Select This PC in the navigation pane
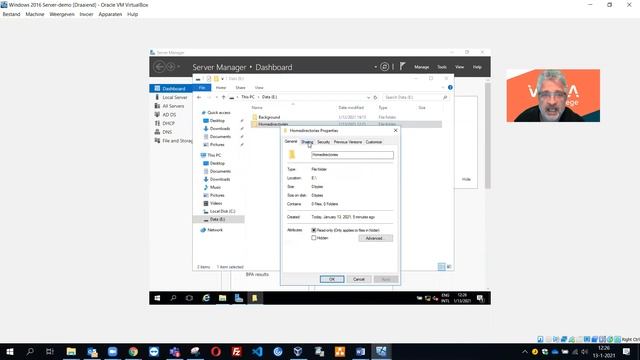 click(x=214, y=155)
